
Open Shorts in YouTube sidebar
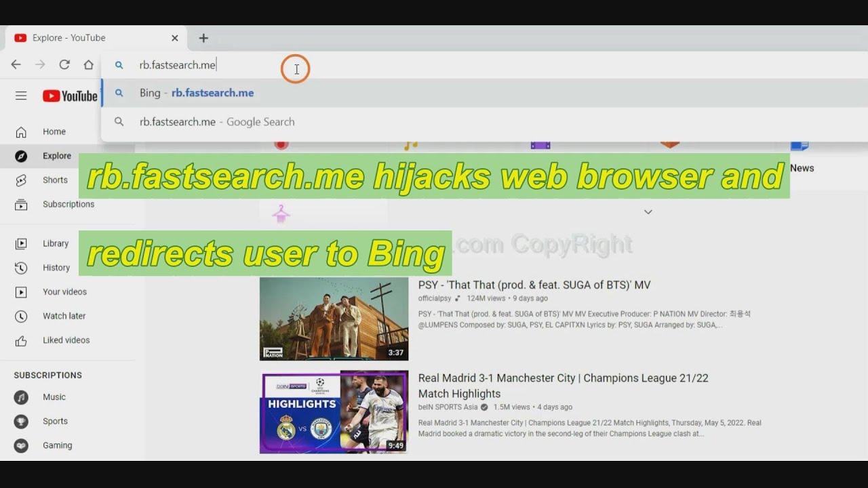pos(68,180)
